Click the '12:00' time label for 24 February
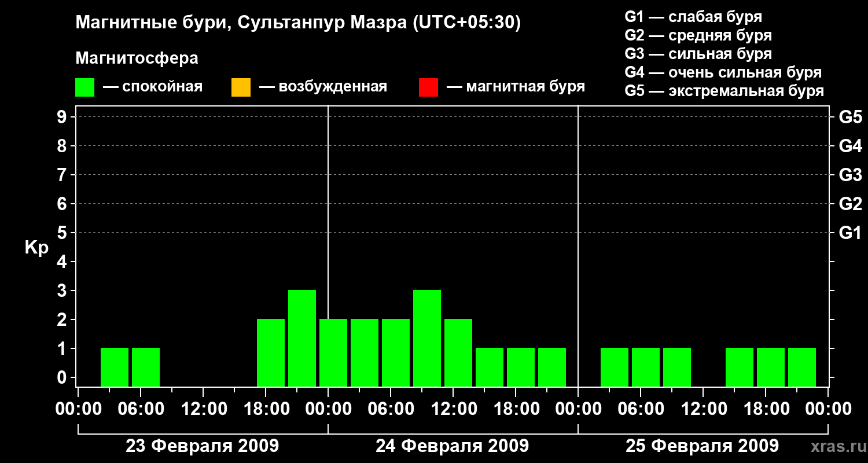Viewport: 868px width, 463px height. [x=453, y=409]
